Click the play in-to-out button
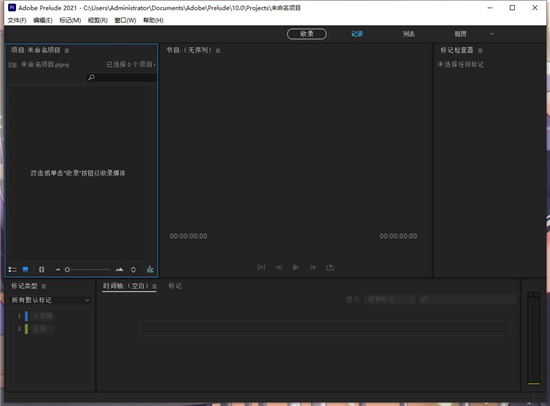The width and height of the screenshot is (550, 406). [x=261, y=267]
